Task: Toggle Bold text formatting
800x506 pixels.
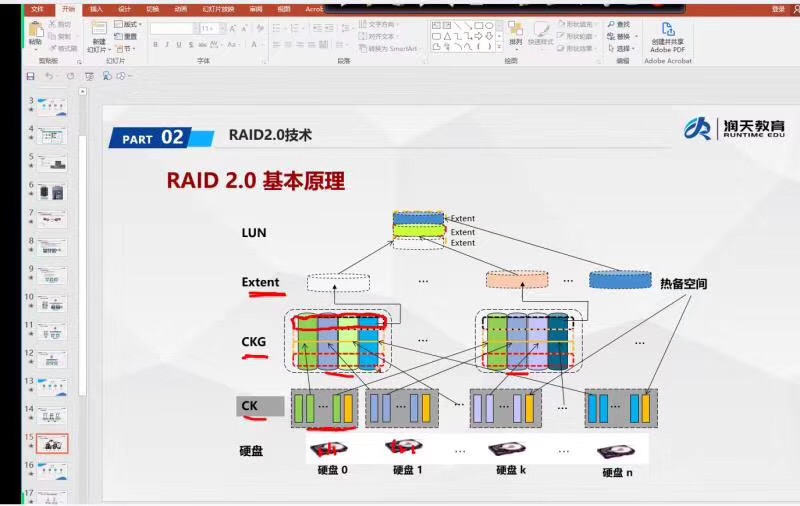Action: pyautogui.click(x=155, y=44)
